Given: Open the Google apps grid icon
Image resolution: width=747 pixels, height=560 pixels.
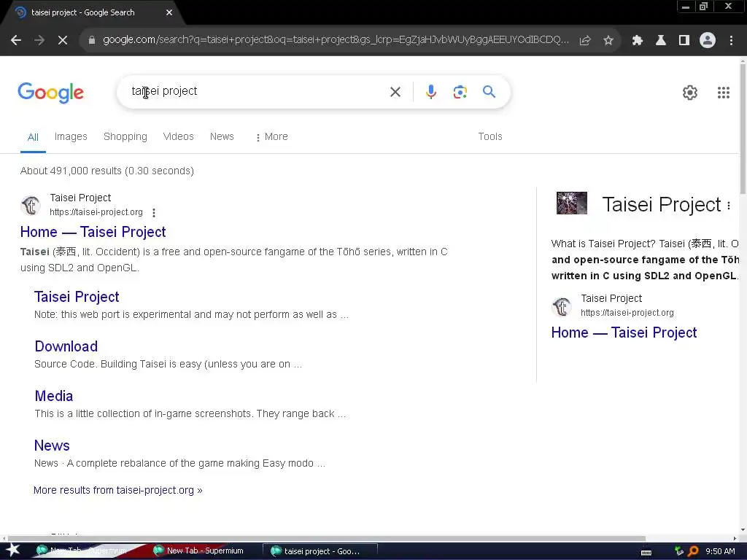Looking at the screenshot, I should 724,93.
